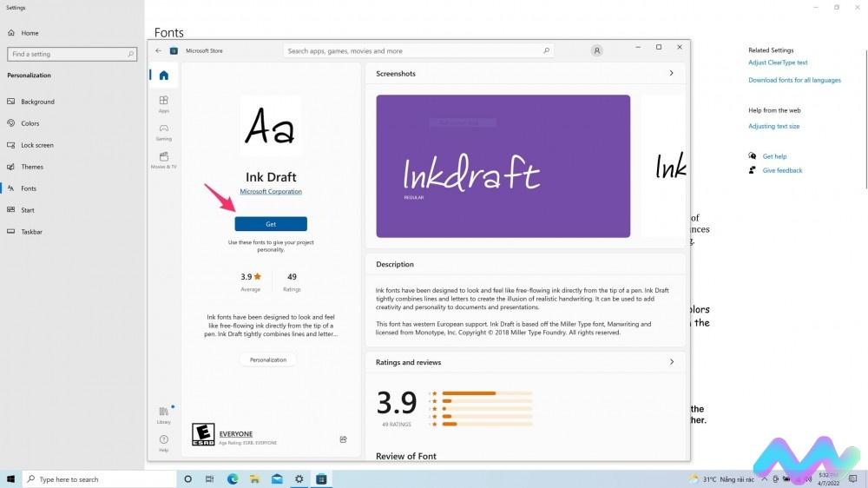
Task: Open the Library in Microsoft Store
Action: 164,415
